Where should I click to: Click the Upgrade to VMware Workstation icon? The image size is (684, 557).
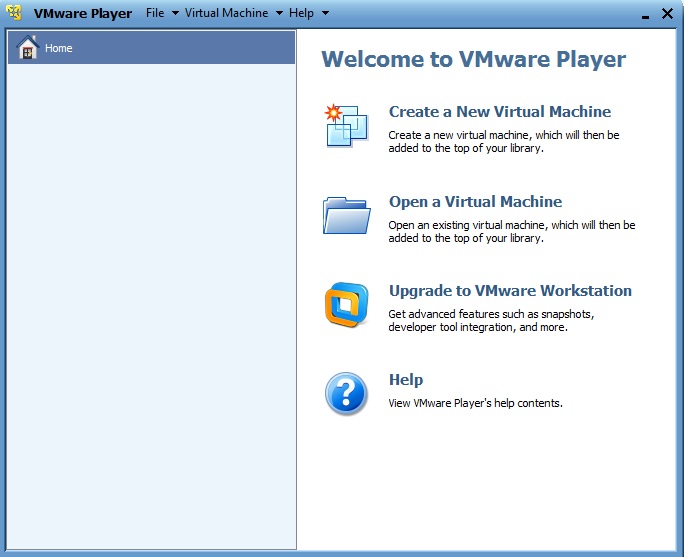point(346,305)
